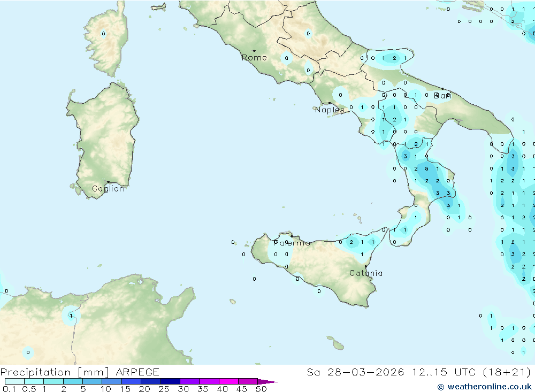Screen dimensions: 535x392
Task: Pick the 2–5 mm legend swatch
Action: pyautogui.click(x=73, y=381)
